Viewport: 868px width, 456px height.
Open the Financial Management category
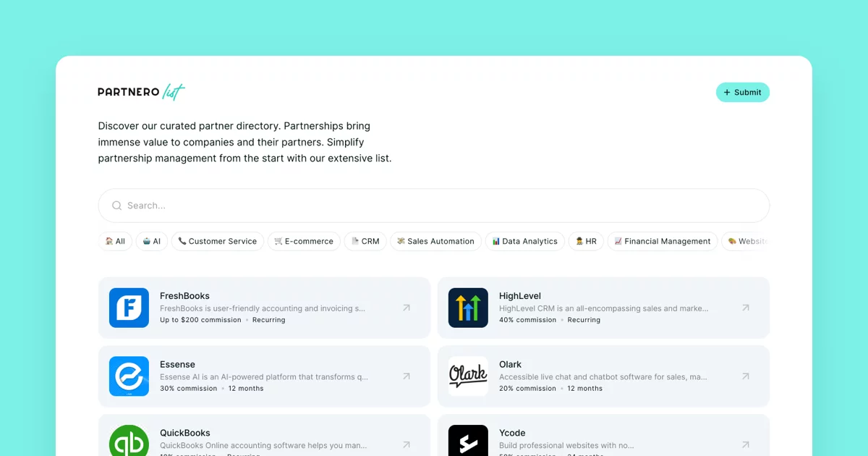pyautogui.click(x=662, y=241)
